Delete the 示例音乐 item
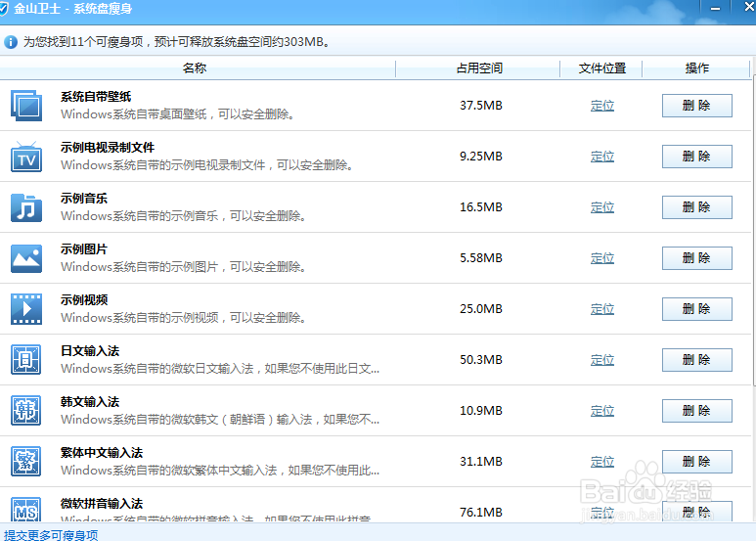The height and width of the screenshot is (541, 756). pyautogui.click(x=696, y=207)
